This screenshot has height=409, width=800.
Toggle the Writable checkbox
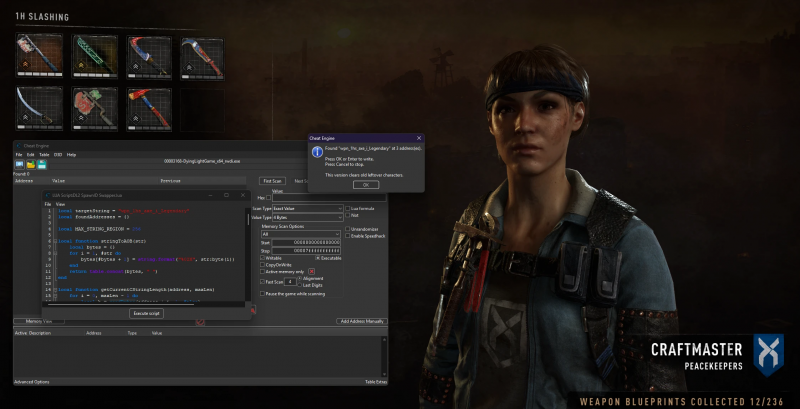tap(262, 258)
